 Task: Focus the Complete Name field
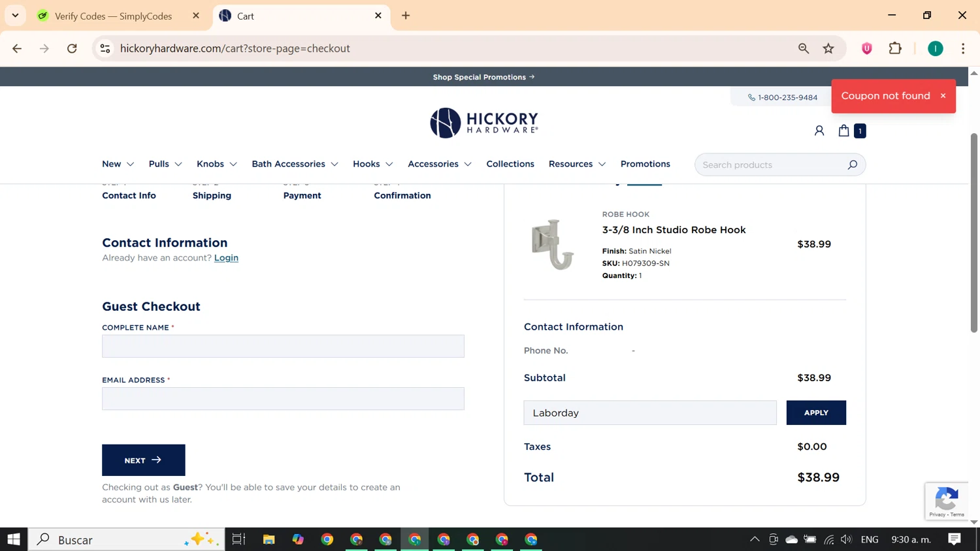283,346
